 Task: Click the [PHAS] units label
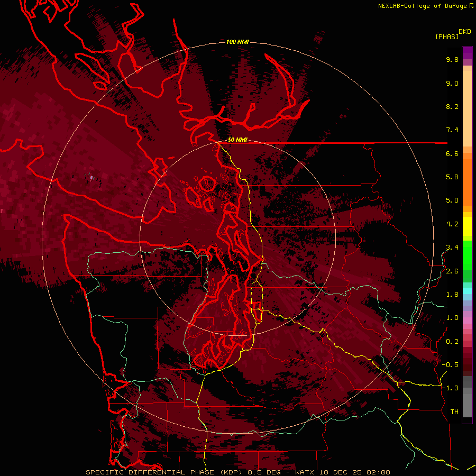point(447,36)
